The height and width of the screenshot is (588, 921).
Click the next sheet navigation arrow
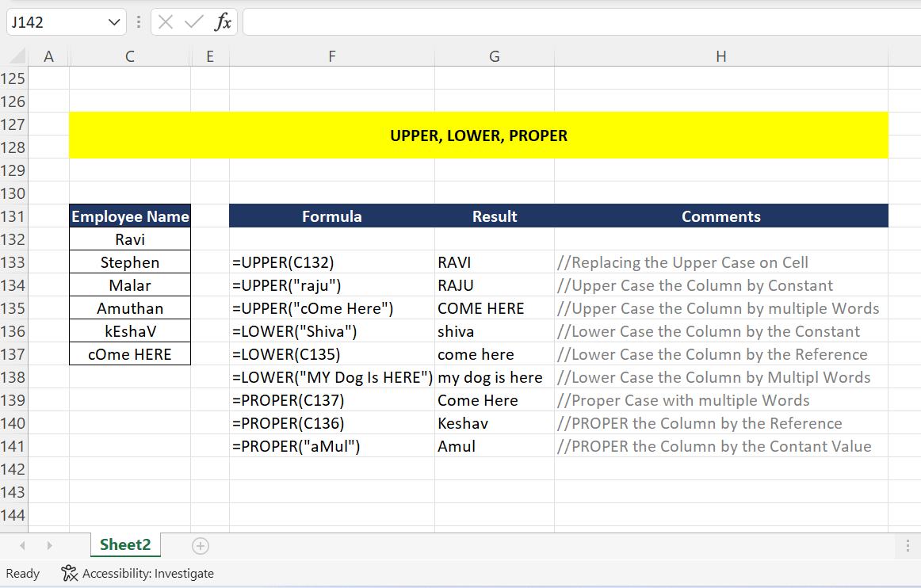49,546
